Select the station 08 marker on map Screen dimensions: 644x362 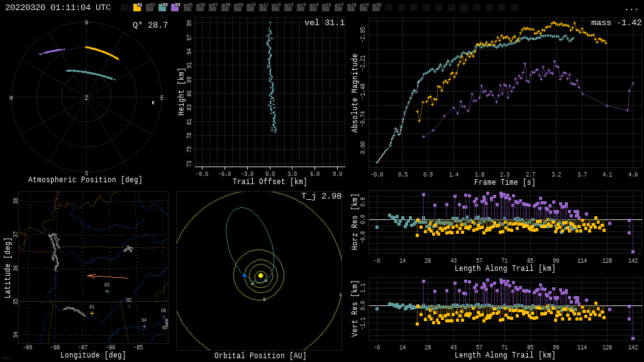click(164, 316)
